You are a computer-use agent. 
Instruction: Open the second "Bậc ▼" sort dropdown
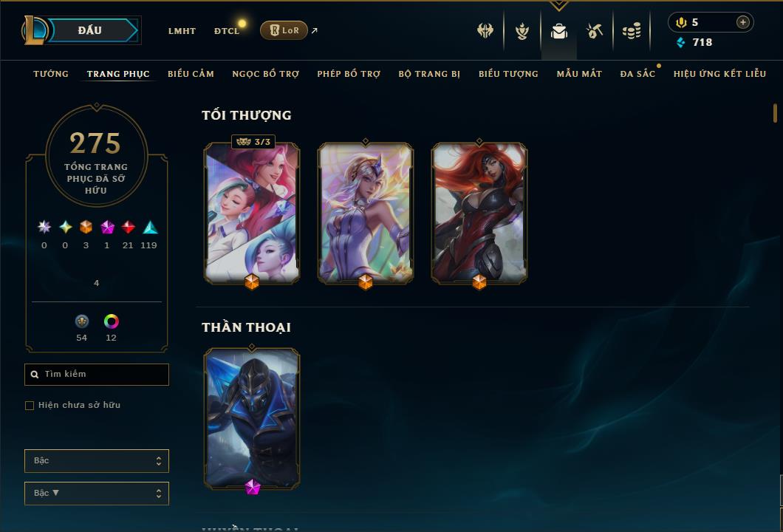(96, 493)
